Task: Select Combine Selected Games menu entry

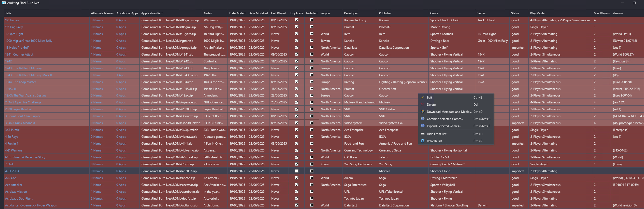Action: pos(456,119)
